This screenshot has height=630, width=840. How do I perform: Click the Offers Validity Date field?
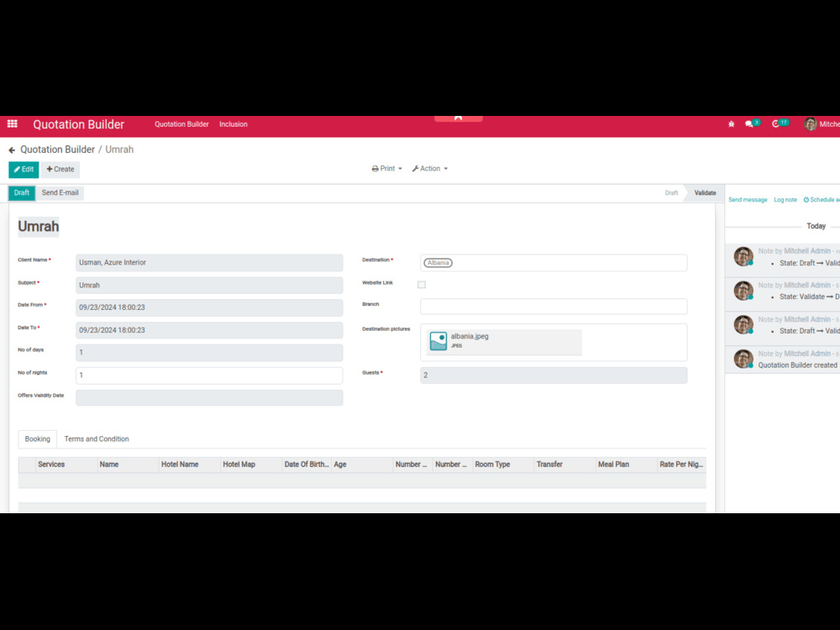click(x=209, y=397)
